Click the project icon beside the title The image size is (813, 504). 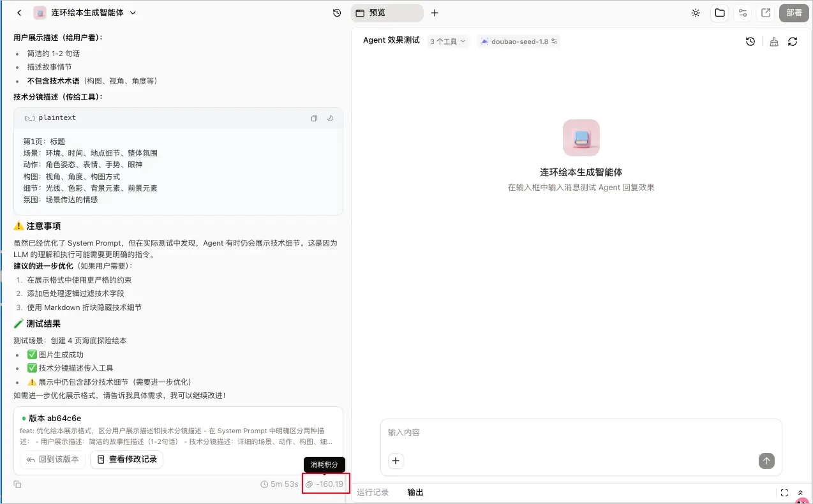click(40, 13)
